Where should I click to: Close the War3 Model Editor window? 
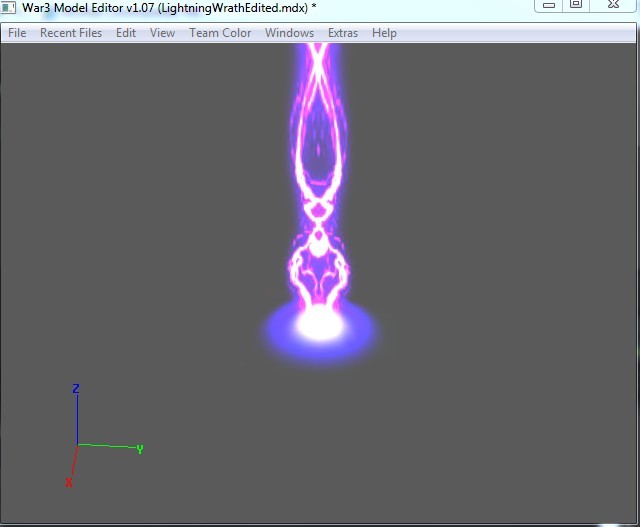613,5
